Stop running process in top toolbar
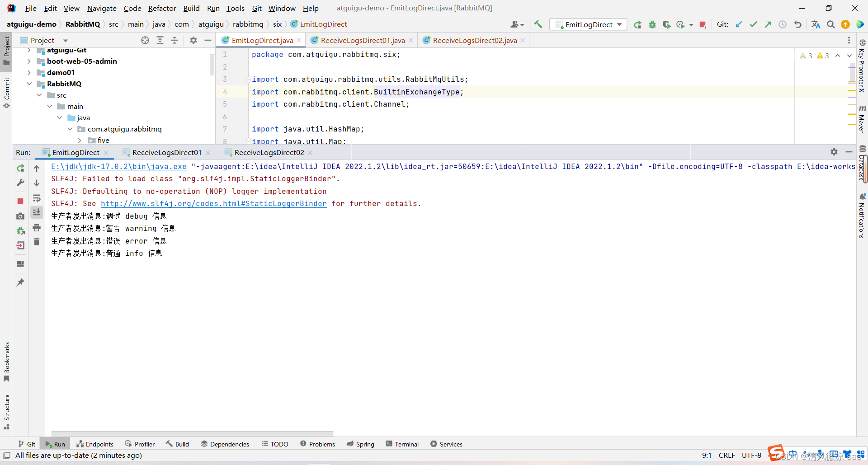This screenshot has height=465, width=868. [x=703, y=24]
